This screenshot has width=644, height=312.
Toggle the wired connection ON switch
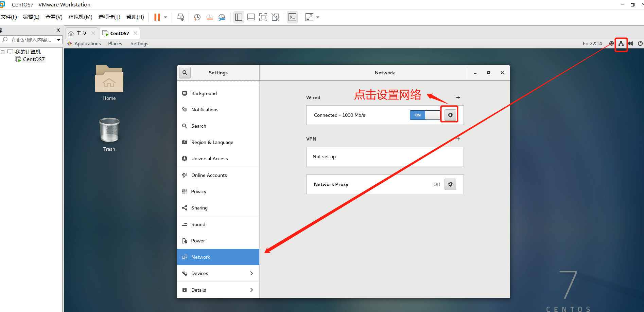point(425,115)
